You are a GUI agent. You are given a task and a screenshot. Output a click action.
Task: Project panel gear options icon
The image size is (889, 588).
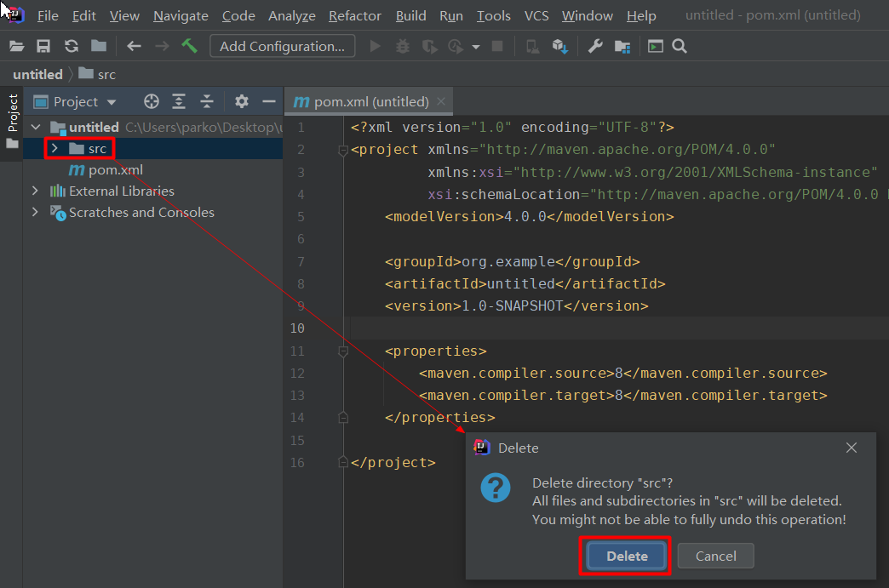[242, 101]
